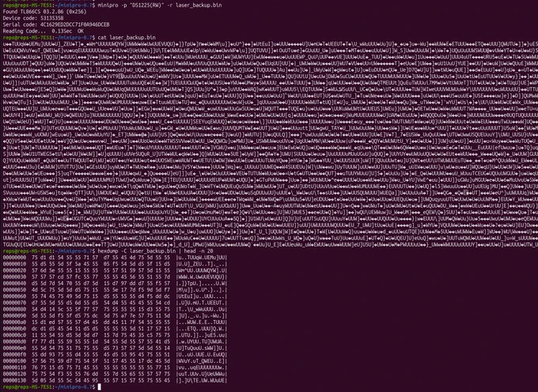Click the hexdump offset 00000050
This screenshot has height=392, width=538.
[x=14, y=290]
